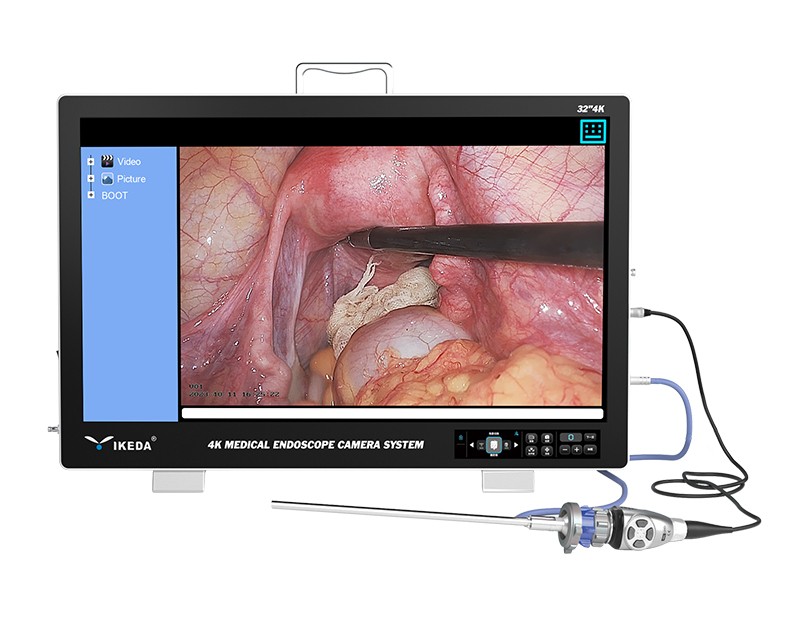Click the left arrow in the mode selector
The height and width of the screenshot is (622, 800).
(472, 445)
